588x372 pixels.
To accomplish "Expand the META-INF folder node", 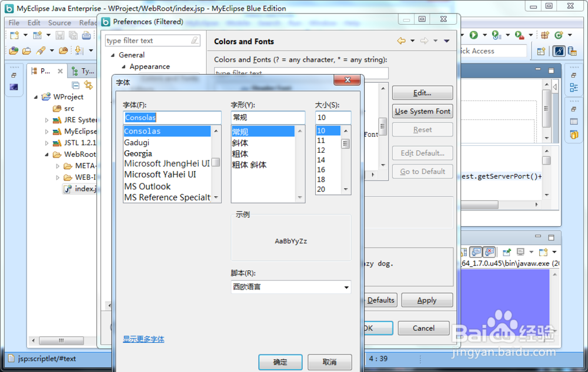I will 58,166.
